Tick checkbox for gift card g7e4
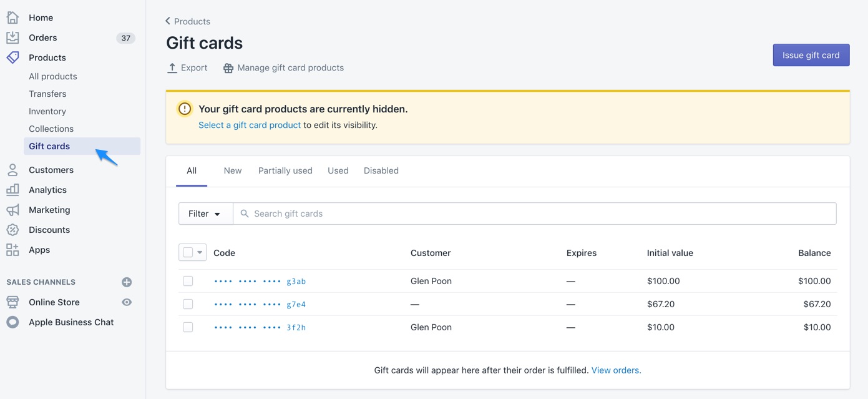 coord(188,304)
